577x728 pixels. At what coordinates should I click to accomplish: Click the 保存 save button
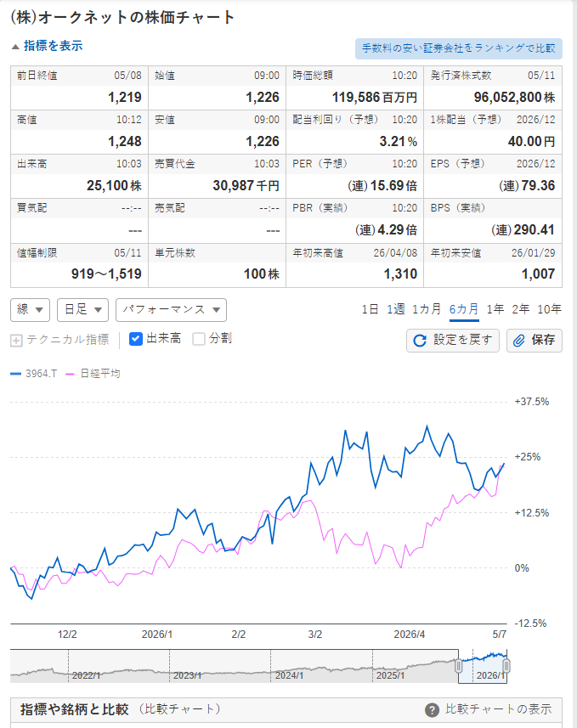pos(535,341)
